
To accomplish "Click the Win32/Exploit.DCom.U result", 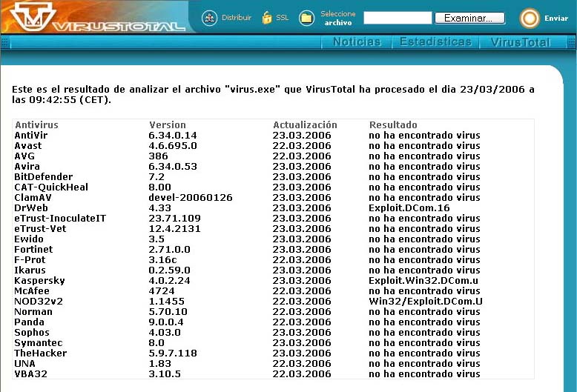I will click(x=426, y=301).
